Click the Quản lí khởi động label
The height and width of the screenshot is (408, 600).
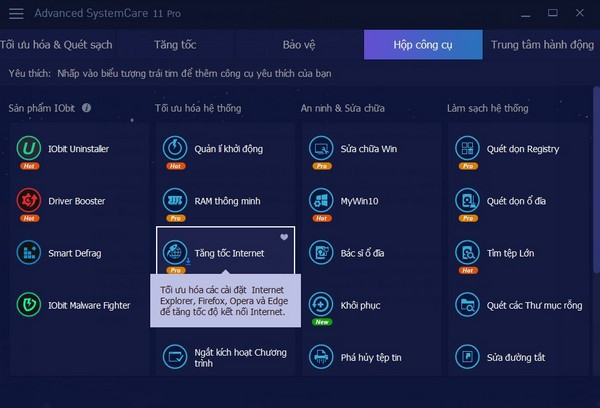[x=228, y=149]
